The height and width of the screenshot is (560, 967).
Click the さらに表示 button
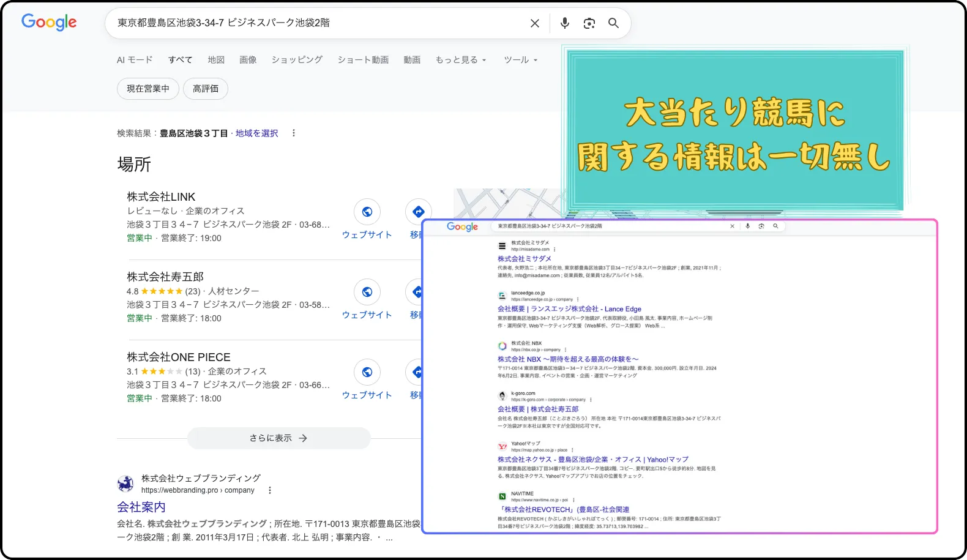point(278,438)
